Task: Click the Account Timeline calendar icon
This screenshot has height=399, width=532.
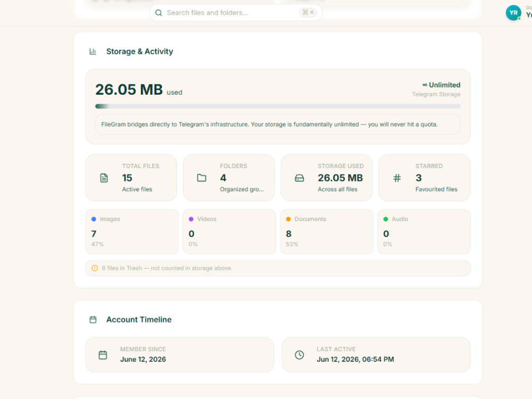Action: [x=93, y=320]
